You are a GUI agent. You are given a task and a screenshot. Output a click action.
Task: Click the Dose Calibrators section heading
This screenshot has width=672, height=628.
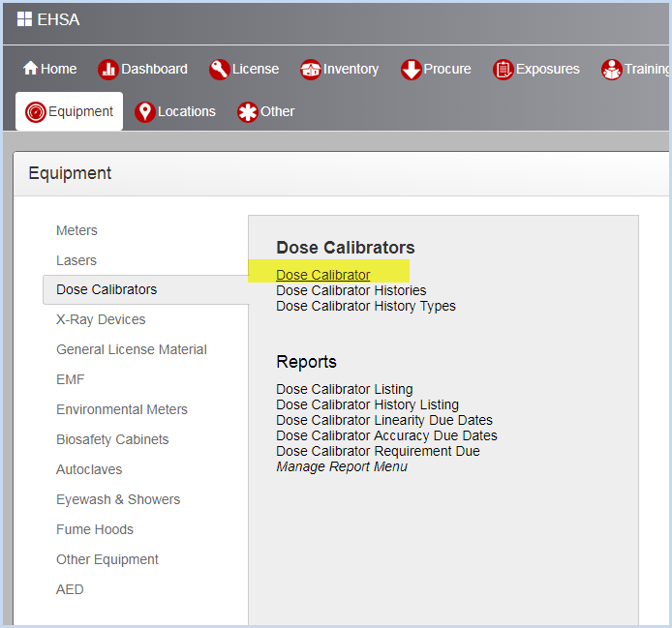click(x=346, y=248)
